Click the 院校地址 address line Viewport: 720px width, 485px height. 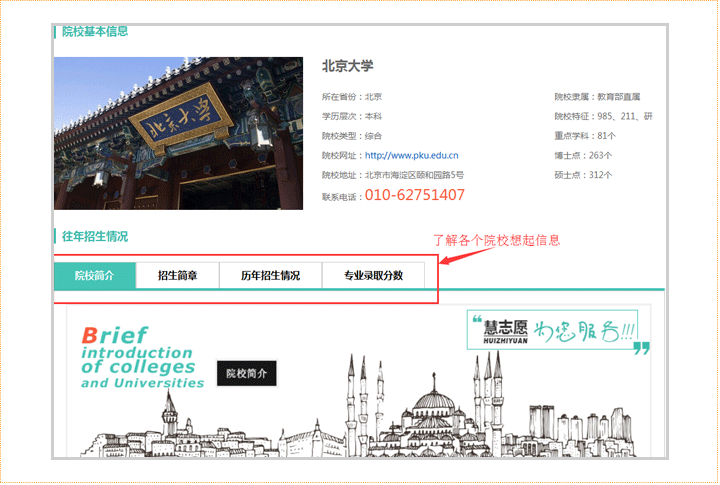tap(392, 175)
